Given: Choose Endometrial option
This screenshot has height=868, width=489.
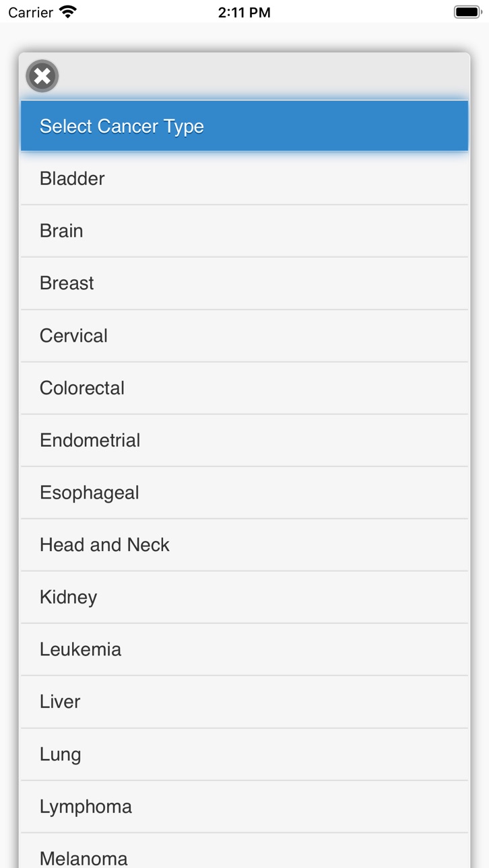Looking at the screenshot, I should (244, 440).
